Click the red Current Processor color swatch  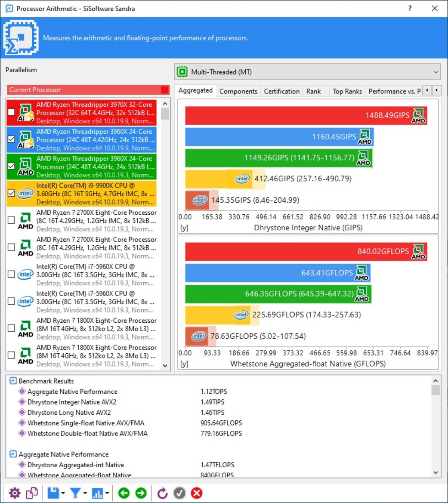pyautogui.click(x=165, y=90)
